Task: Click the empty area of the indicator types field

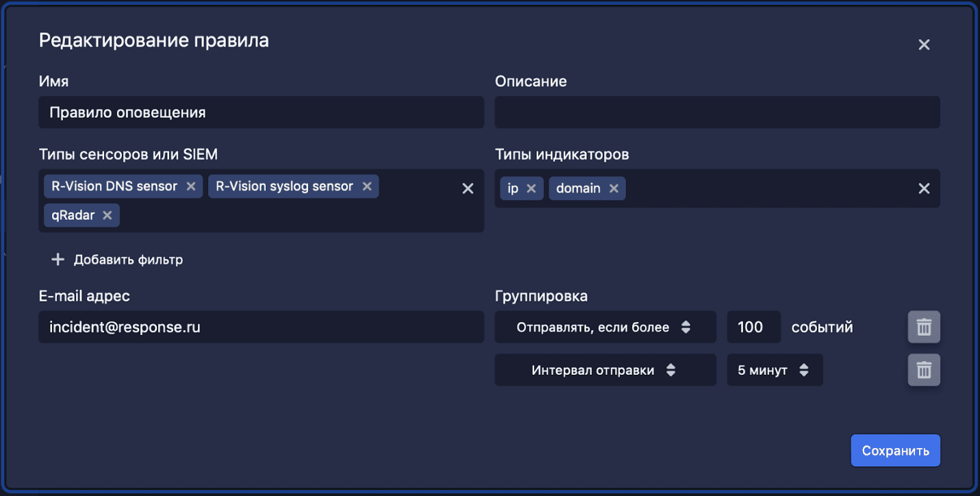Action: [x=767, y=188]
